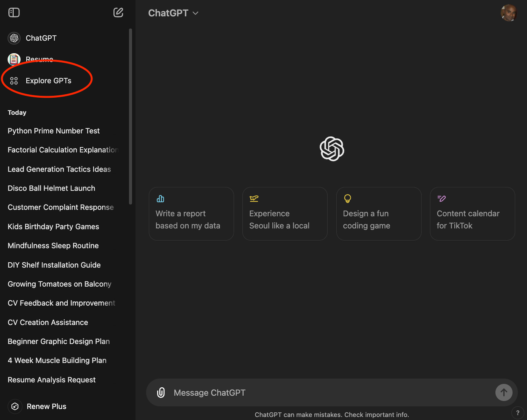Choose 'Experience Seoul like a local' suggestion
Screen dimensions: 527x420
coord(285,214)
